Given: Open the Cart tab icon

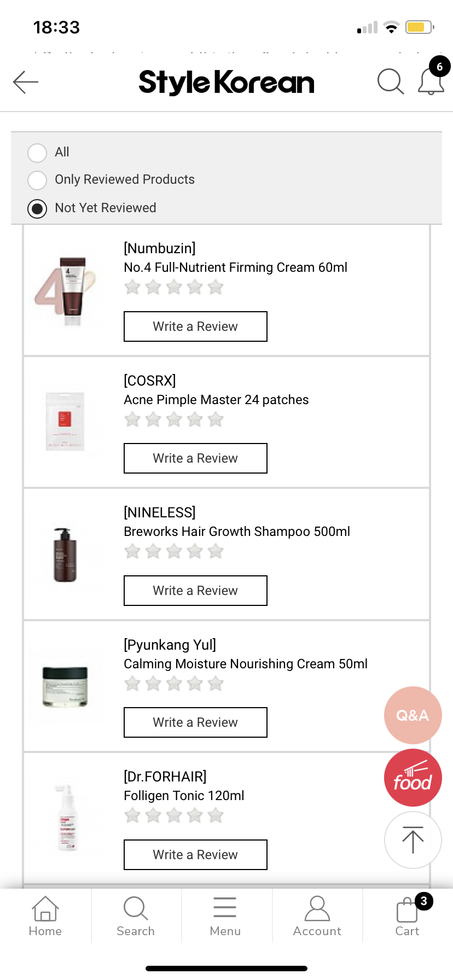Looking at the screenshot, I should (408, 916).
